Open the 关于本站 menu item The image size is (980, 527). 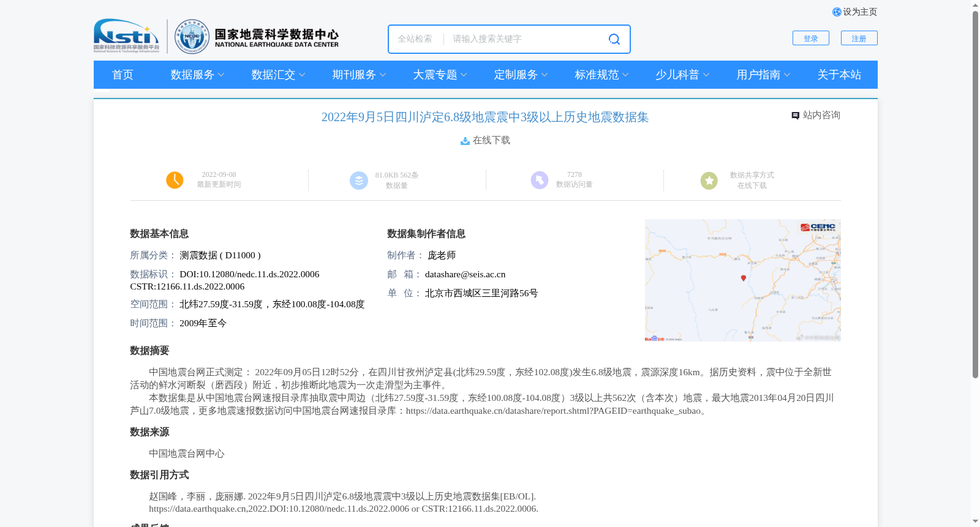click(x=839, y=75)
